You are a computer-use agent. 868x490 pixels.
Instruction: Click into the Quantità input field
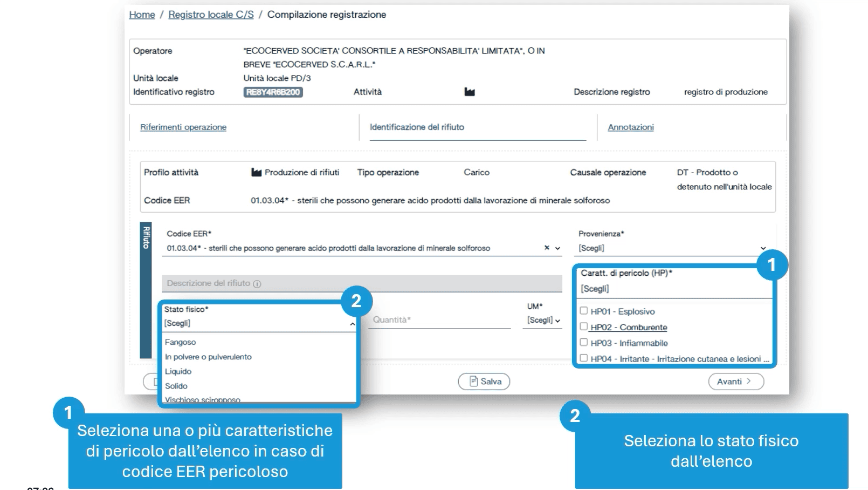pos(440,320)
